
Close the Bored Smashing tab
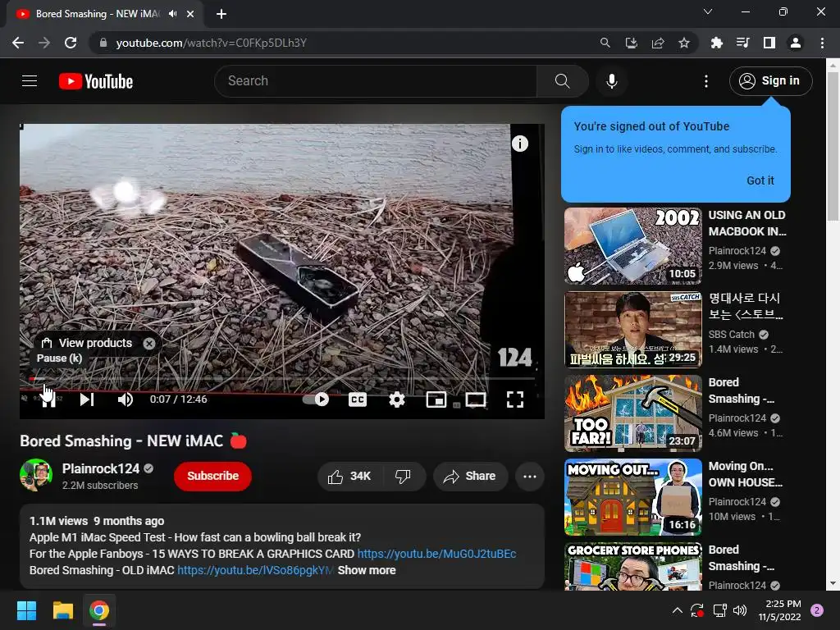pos(190,14)
